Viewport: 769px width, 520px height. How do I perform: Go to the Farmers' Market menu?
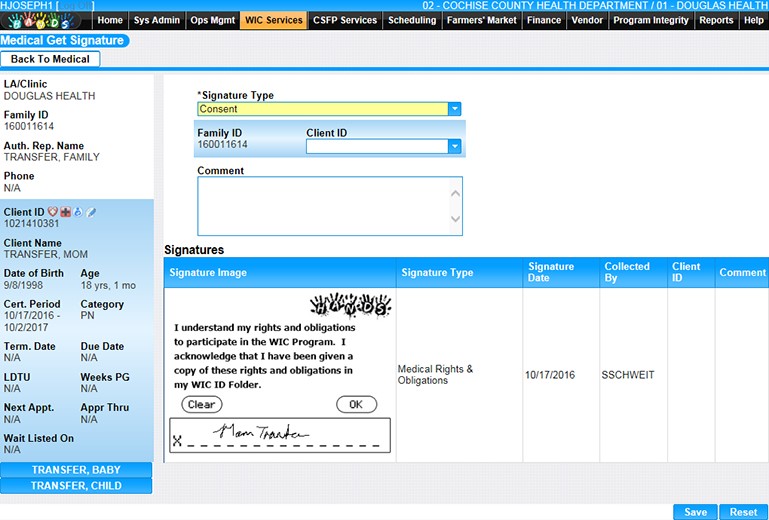pyautogui.click(x=482, y=20)
